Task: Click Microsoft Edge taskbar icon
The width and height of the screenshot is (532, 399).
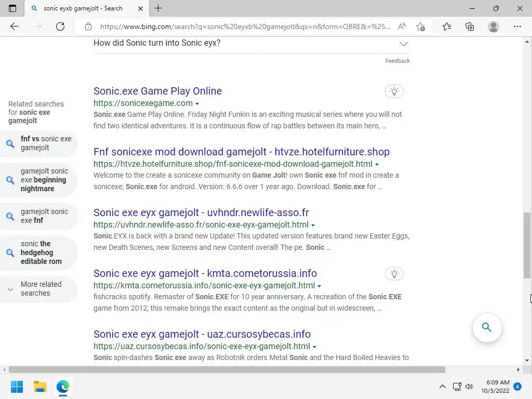Action: point(63,387)
